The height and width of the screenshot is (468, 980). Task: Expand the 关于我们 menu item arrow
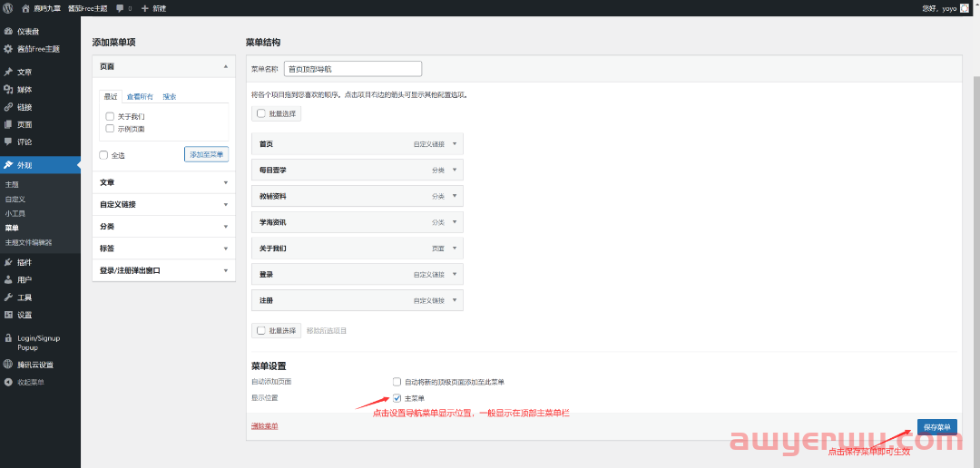pos(455,248)
